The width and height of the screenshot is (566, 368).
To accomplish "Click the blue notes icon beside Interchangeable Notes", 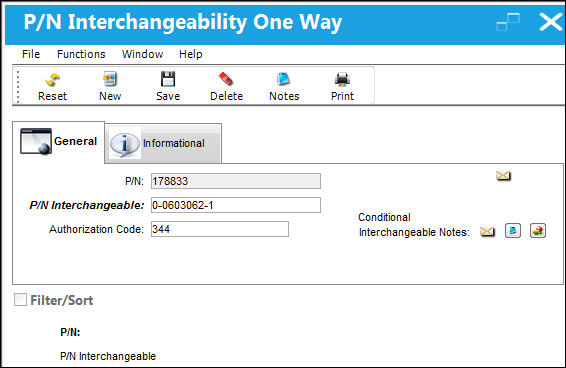I will 513,231.
